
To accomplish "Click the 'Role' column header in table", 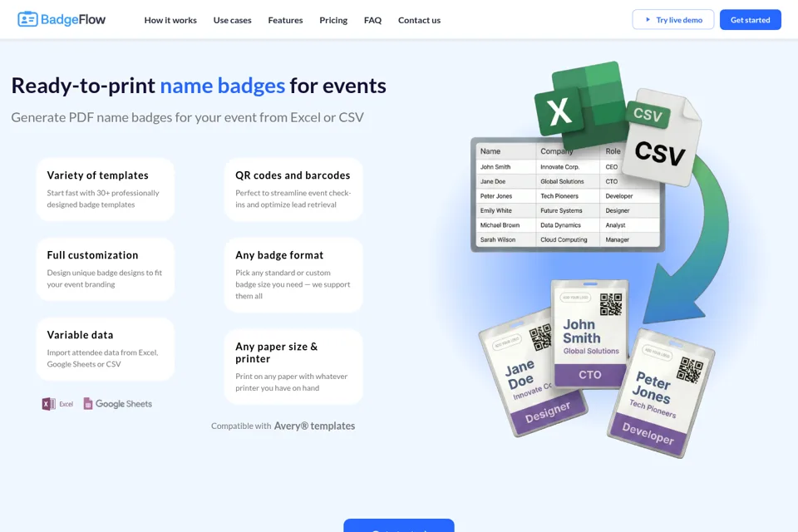I will coord(613,151).
